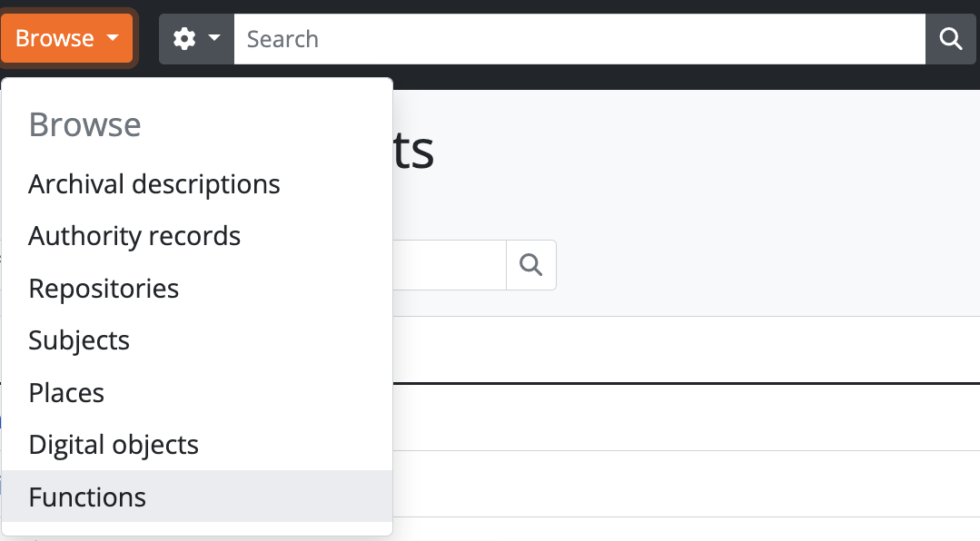Click the magnifier button beside the page search box
This screenshot has width=980, height=541.
pyautogui.click(x=530, y=265)
